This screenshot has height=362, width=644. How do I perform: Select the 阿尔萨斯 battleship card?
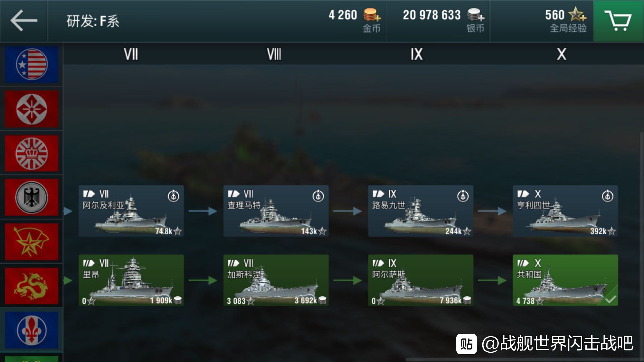tap(421, 280)
